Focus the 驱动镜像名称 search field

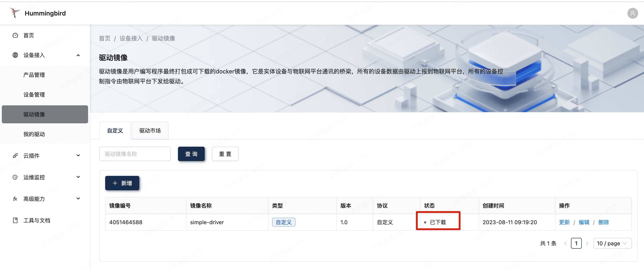[x=135, y=154]
